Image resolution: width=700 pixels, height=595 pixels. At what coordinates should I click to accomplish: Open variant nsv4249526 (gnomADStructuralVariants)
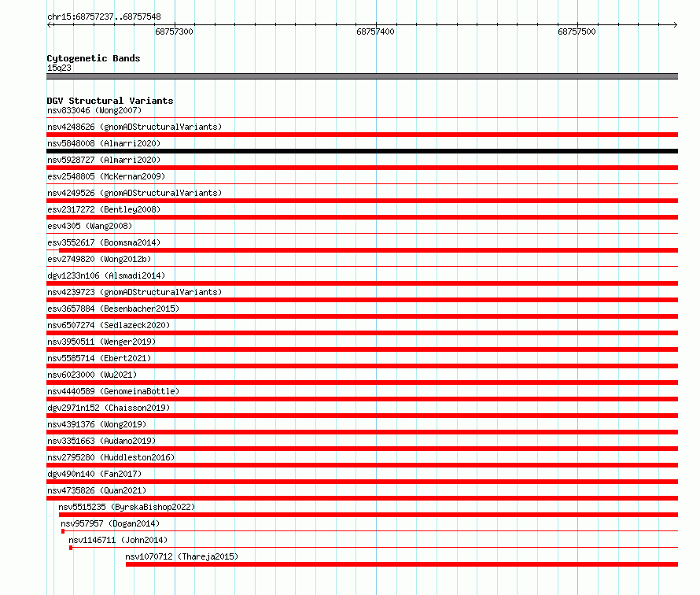(134, 193)
